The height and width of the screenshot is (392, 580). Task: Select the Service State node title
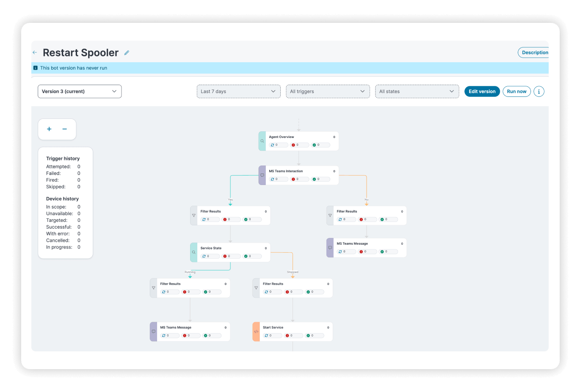(211, 248)
